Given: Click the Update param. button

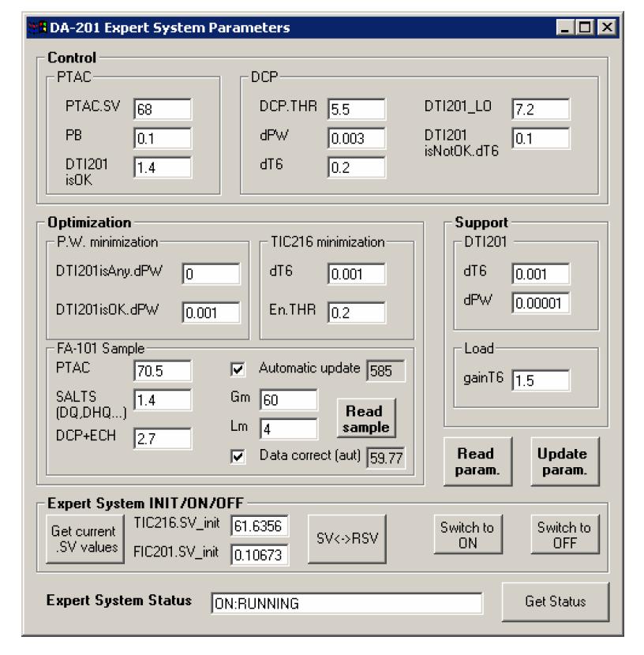Looking at the screenshot, I should tap(564, 462).
